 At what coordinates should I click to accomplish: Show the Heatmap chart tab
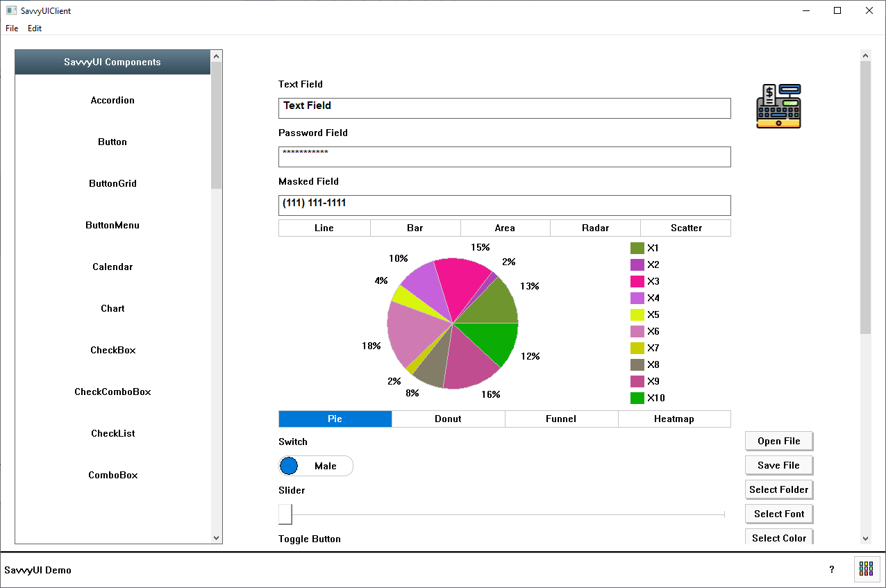click(674, 419)
